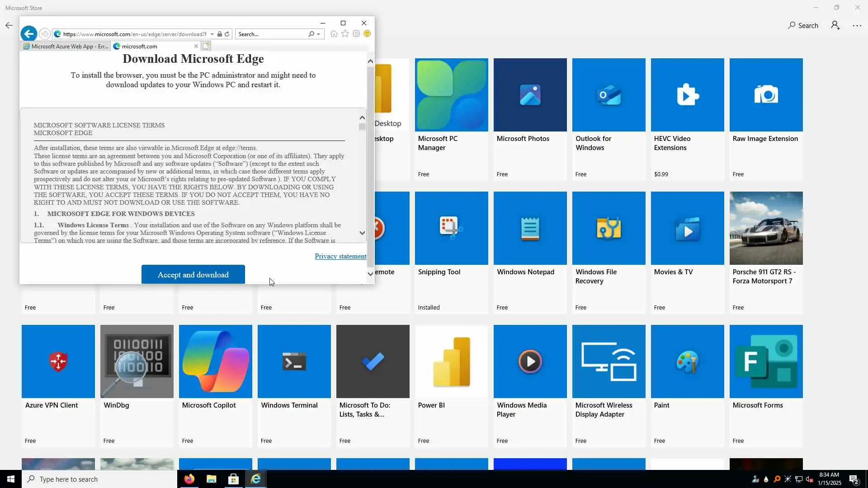Viewport: 868px width, 488px height.
Task: Click the smiley feedback icon
Action: tap(367, 34)
